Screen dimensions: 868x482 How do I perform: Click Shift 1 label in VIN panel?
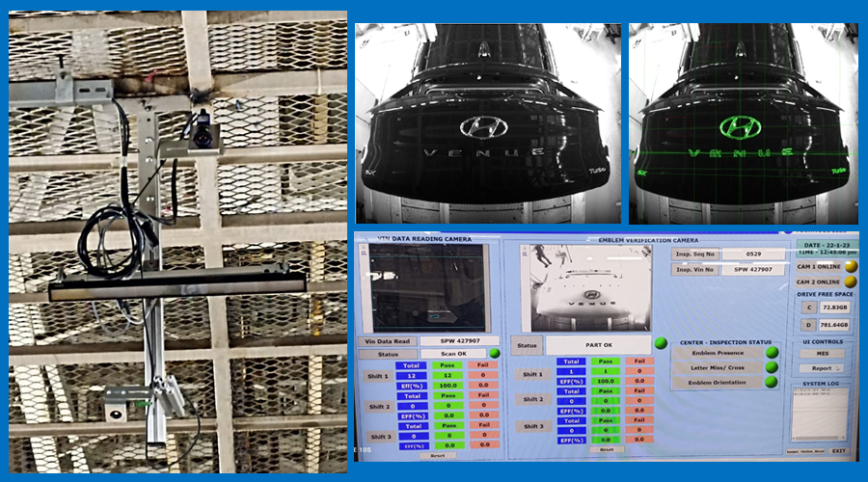pyautogui.click(x=378, y=376)
